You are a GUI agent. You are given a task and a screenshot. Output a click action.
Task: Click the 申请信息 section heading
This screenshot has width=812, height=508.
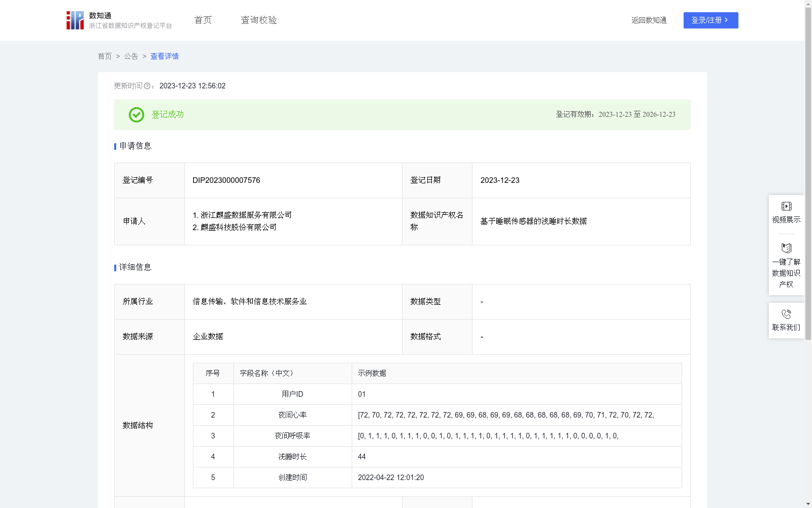click(136, 146)
